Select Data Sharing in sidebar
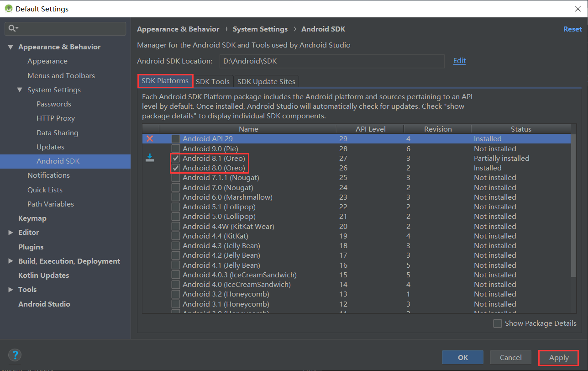Screen dimensions: 588x371 (58, 132)
